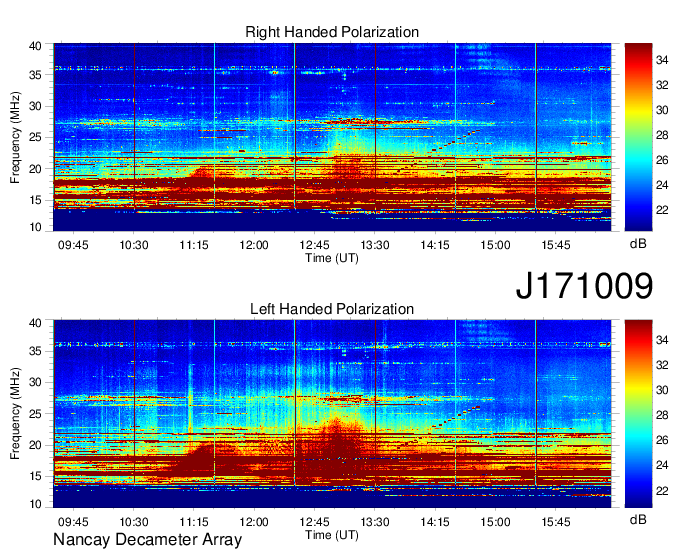
Task: Click the 13:30 time tick on Left Handed plot
Action: click(375, 522)
